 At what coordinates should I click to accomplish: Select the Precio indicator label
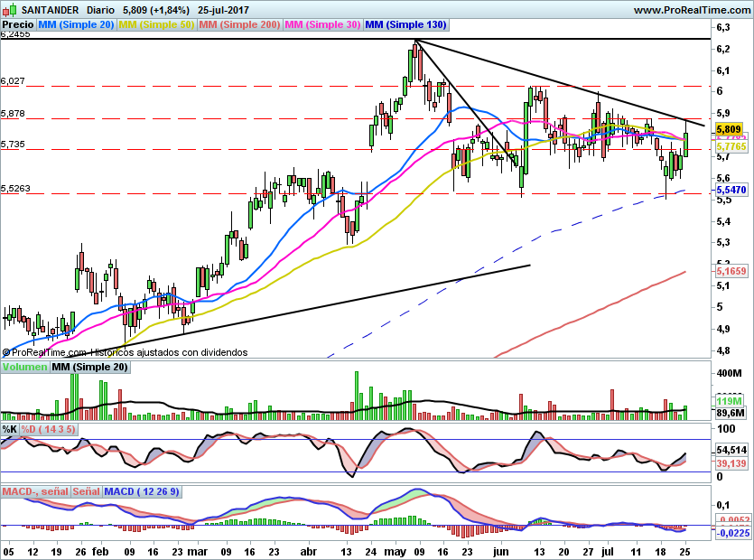point(18,24)
